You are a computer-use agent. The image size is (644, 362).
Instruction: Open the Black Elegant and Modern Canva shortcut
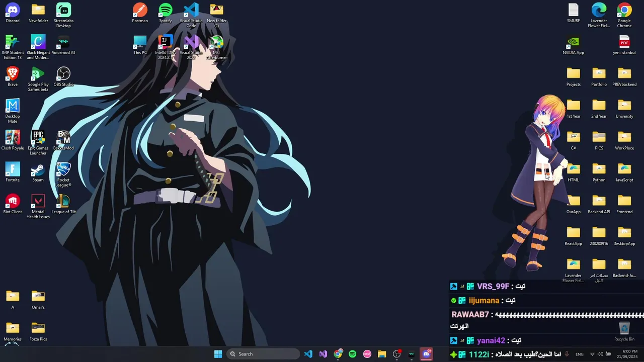[38, 47]
